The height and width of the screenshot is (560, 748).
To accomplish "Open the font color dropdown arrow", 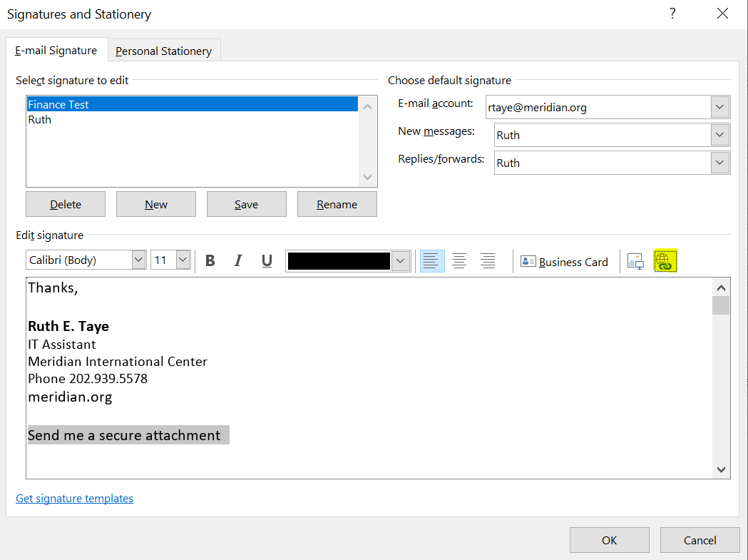I will point(400,261).
